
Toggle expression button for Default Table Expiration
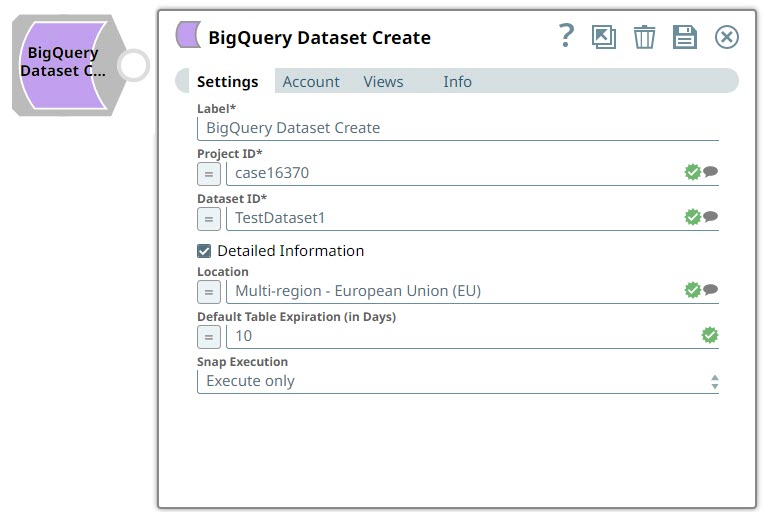point(209,337)
